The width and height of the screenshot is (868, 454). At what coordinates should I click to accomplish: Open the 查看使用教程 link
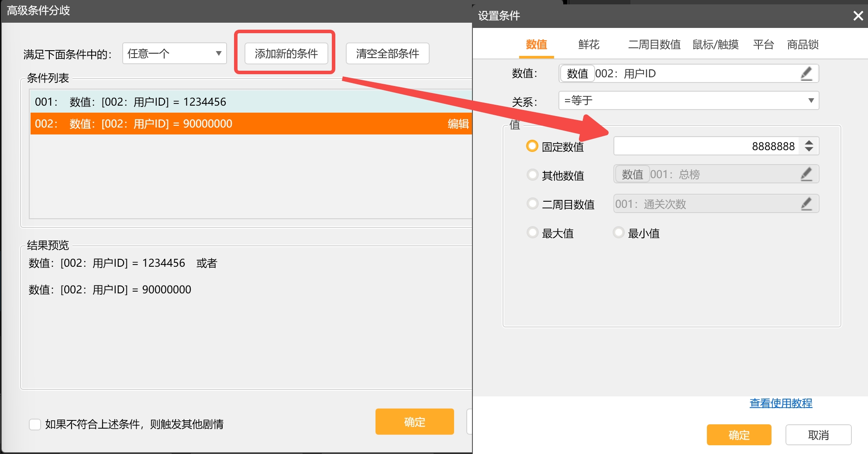[781, 403]
